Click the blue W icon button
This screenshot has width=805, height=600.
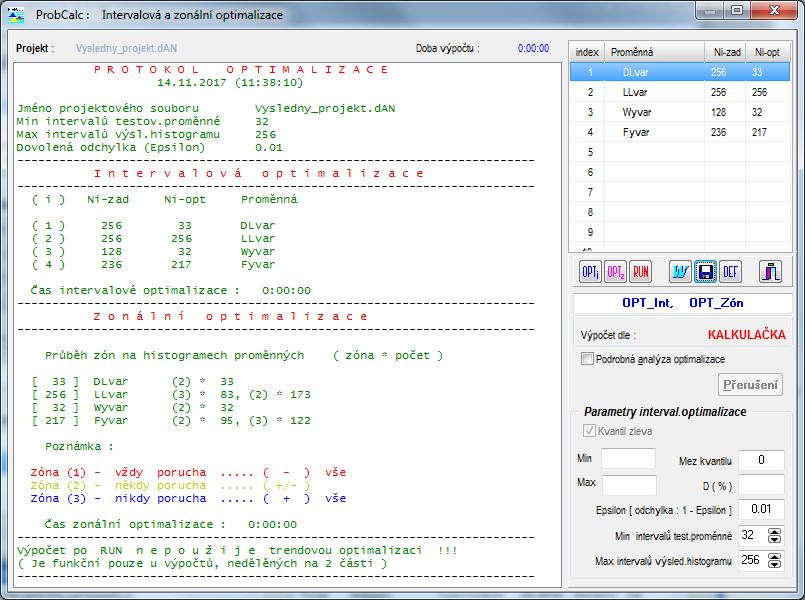point(680,272)
